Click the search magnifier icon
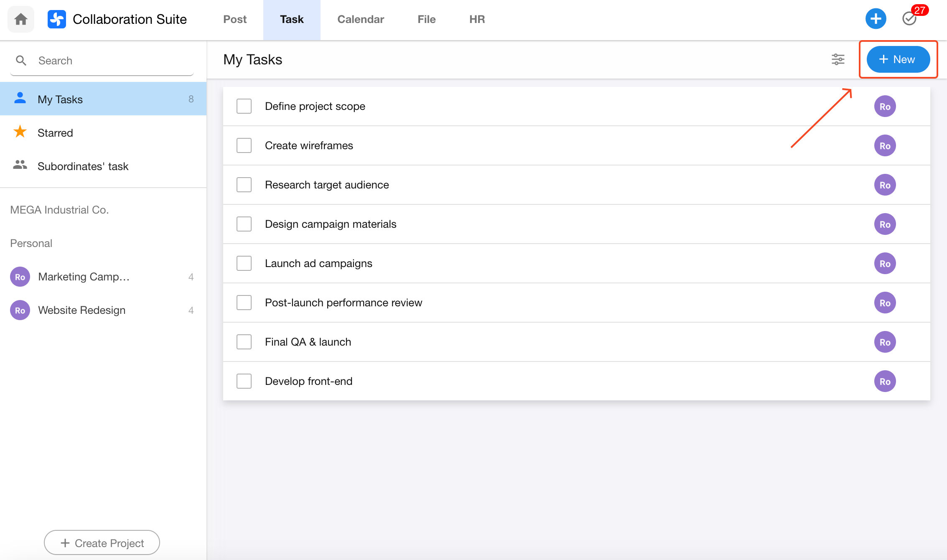The height and width of the screenshot is (560, 947). point(21,61)
